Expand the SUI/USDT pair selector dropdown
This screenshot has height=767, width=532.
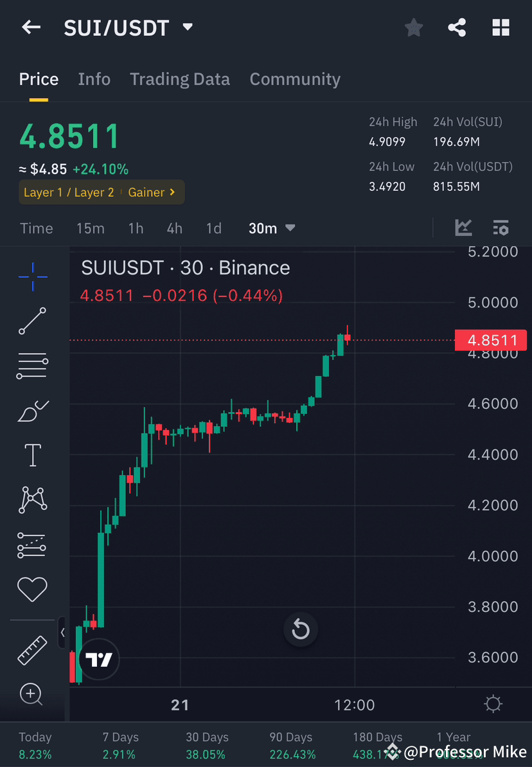click(186, 27)
